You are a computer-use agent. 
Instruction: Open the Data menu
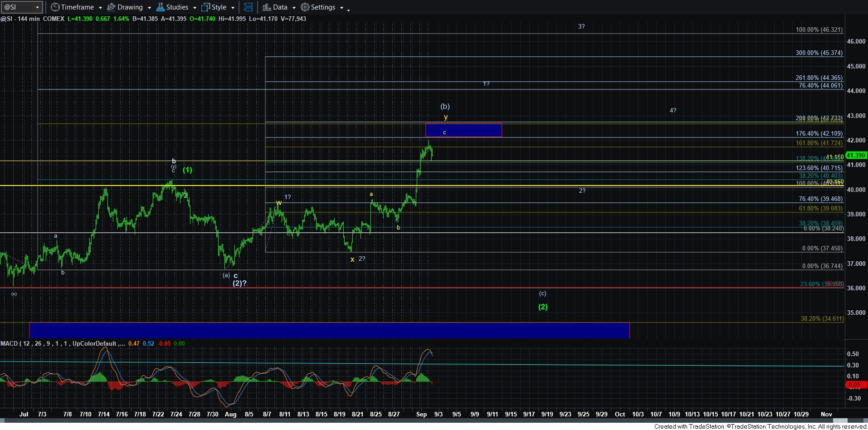pyautogui.click(x=275, y=7)
